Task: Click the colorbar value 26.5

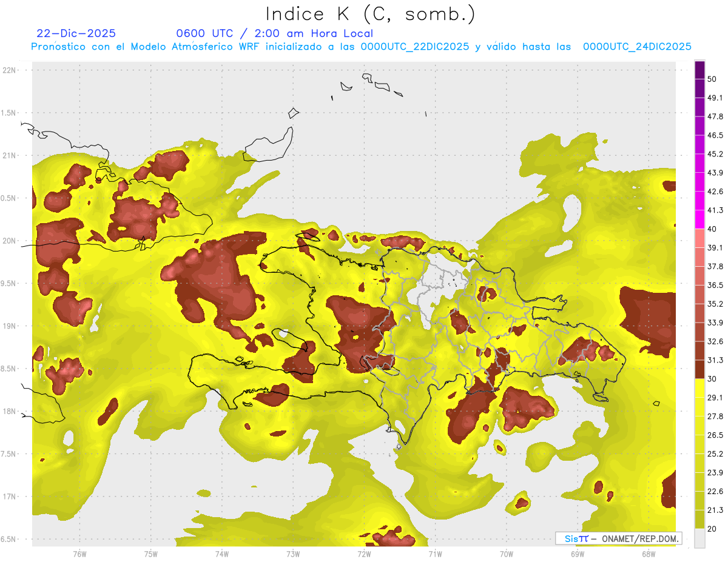Action: tap(715, 435)
